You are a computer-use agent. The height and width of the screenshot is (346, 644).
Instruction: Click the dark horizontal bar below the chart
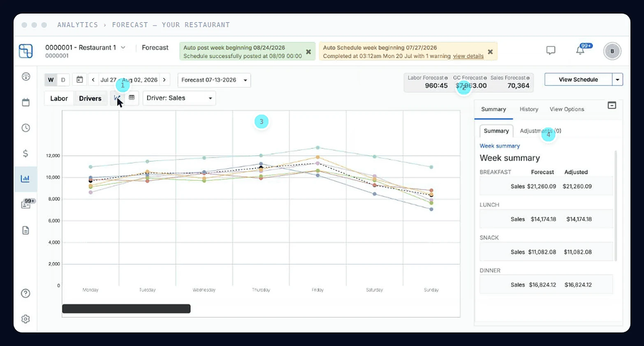click(x=126, y=309)
